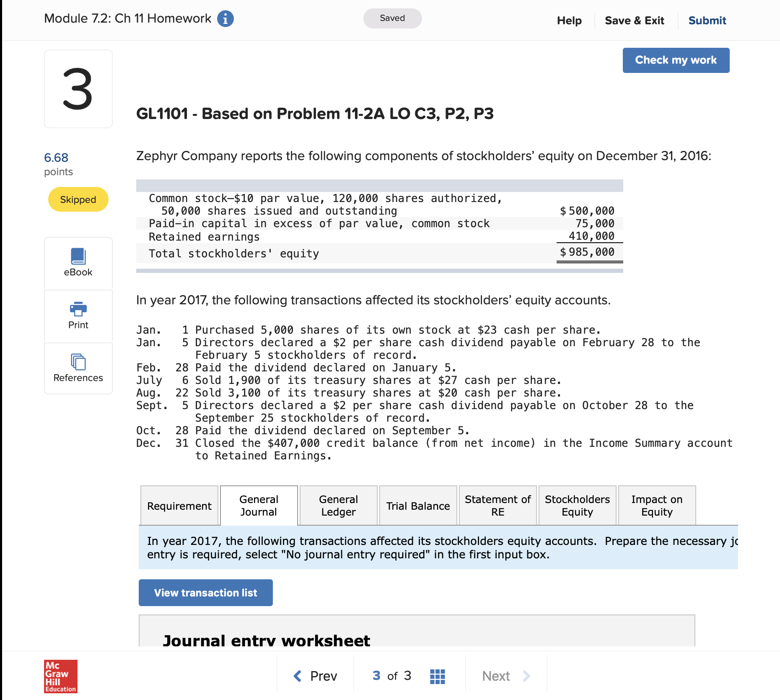
Task: Click the Retained earnings row label
Action: click(x=205, y=237)
